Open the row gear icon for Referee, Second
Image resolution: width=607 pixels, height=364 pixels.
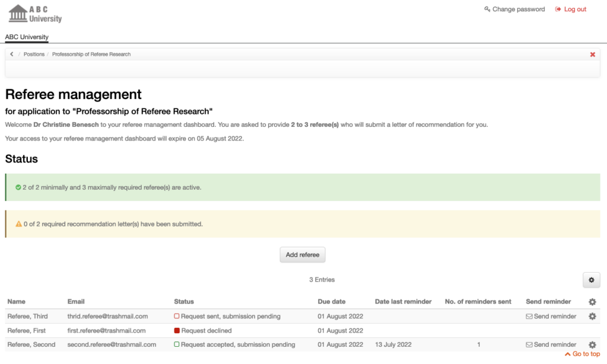tap(591, 344)
